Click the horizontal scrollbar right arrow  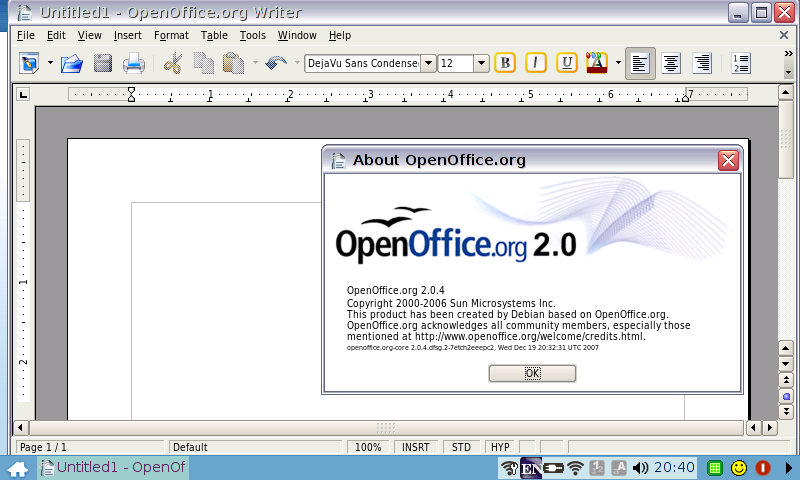pyautogui.click(x=769, y=427)
